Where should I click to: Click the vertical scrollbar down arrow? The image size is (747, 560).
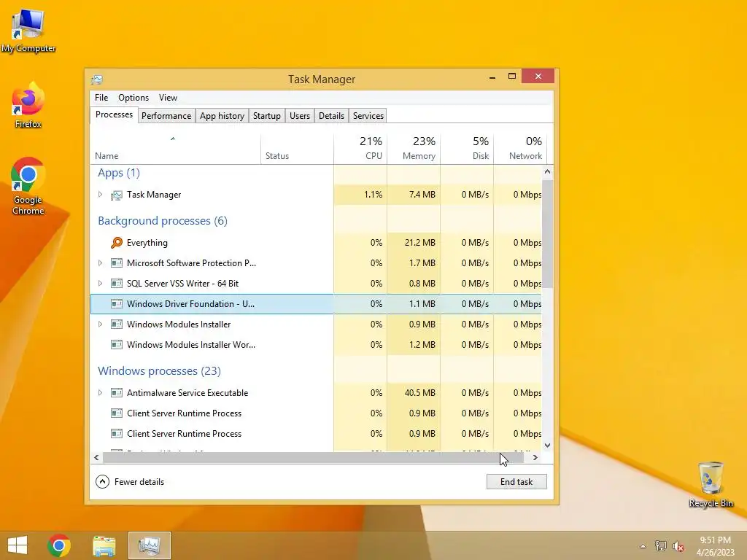547,446
